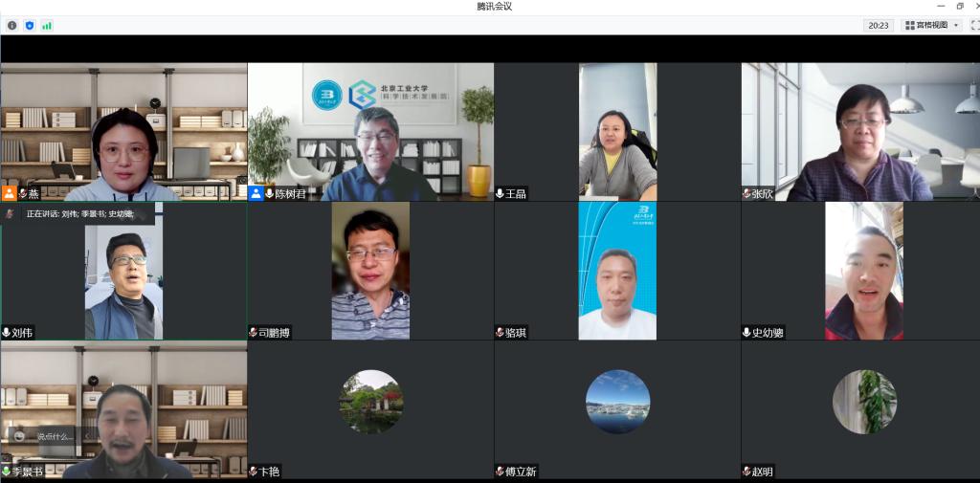This screenshot has width=980, height=483.
Task: Click the orange host badge beside 燕
Action: click(9, 193)
